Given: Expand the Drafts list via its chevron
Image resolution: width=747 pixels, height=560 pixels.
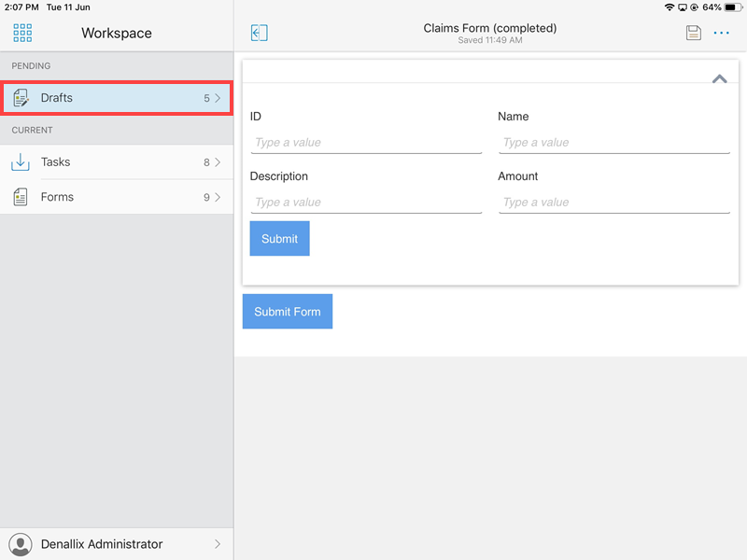Looking at the screenshot, I should (x=218, y=98).
